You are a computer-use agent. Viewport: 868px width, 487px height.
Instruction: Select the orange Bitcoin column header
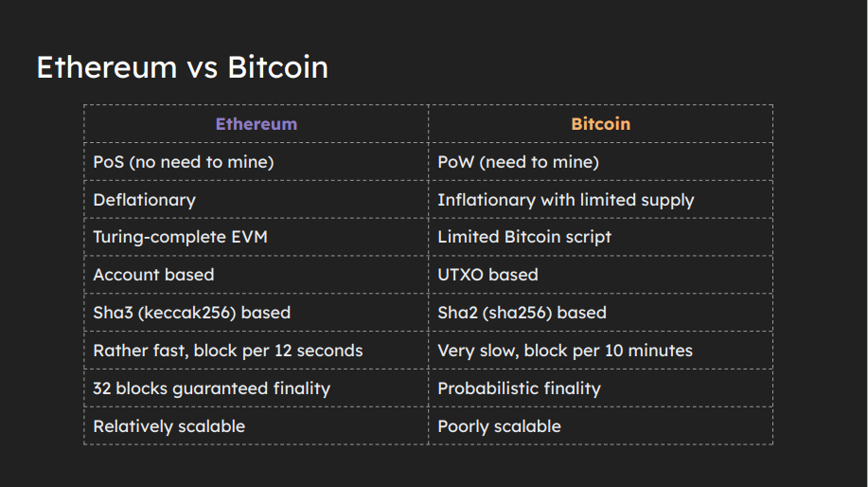(x=601, y=123)
